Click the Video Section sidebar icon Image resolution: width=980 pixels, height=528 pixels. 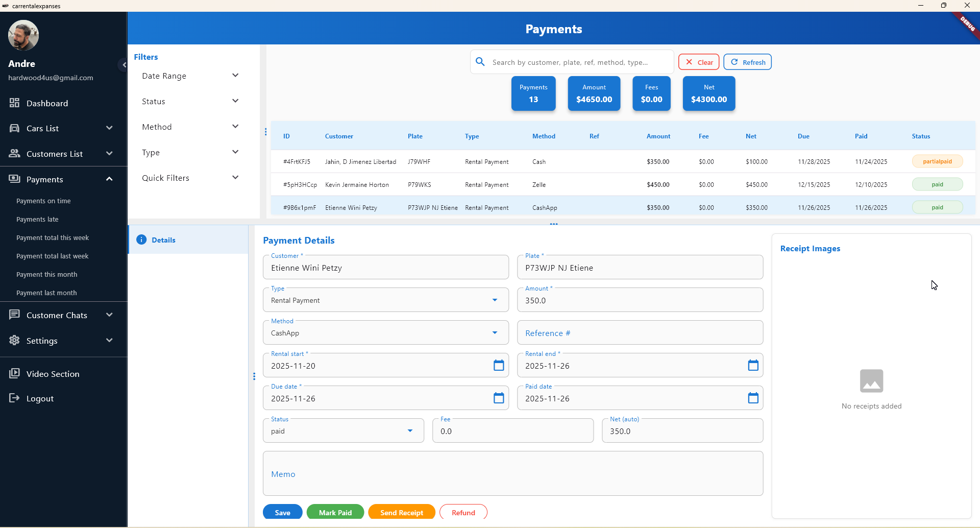[x=14, y=374]
